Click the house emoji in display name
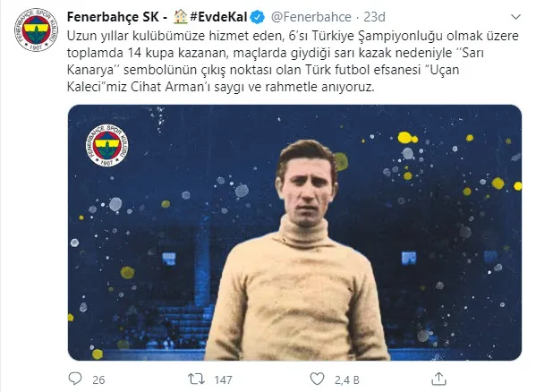 click(x=181, y=16)
